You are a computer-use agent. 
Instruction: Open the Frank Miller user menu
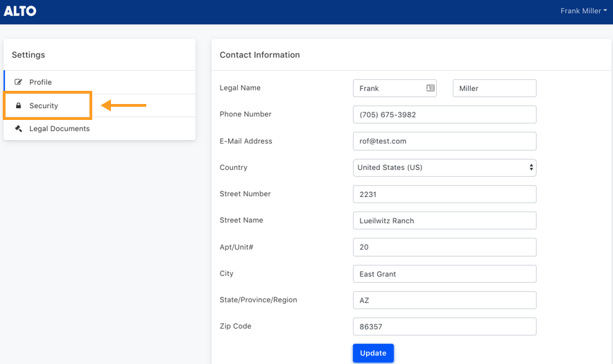pyautogui.click(x=583, y=11)
